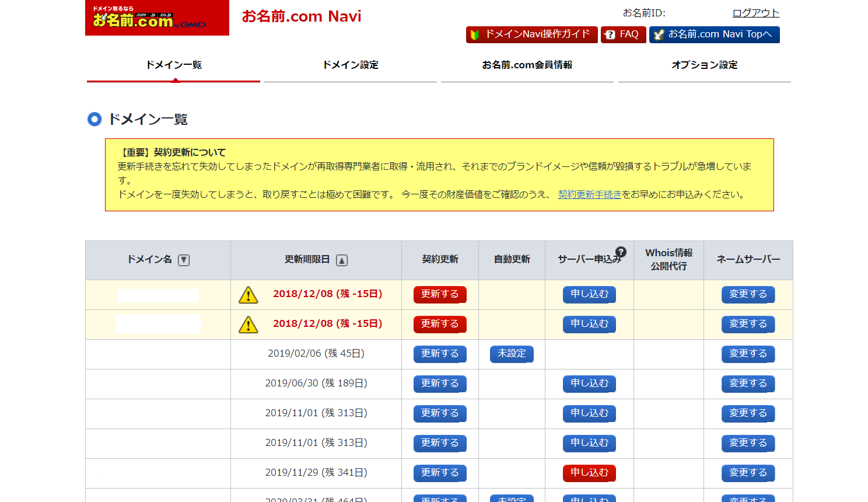Click 変更する in second 2018/12/08 row
Image resolution: width=868 pixels, height=502 pixels.
coord(748,325)
